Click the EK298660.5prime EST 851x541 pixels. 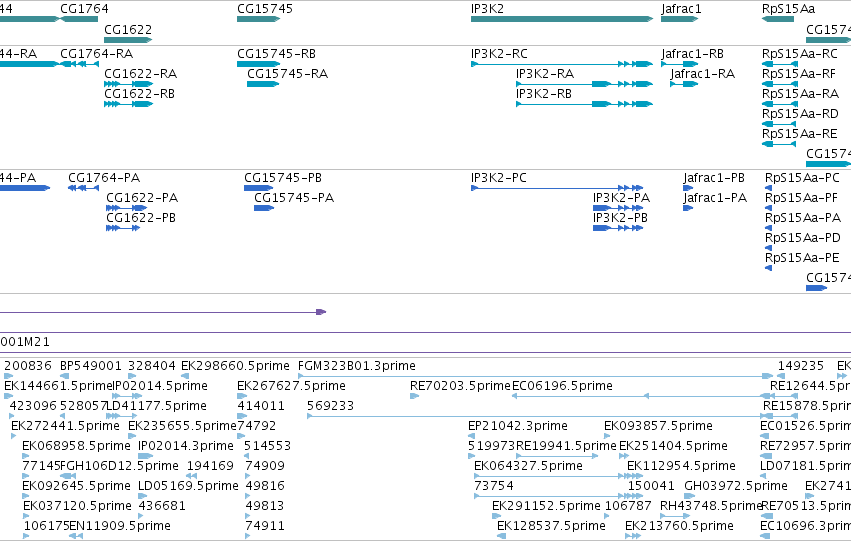[185, 376]
